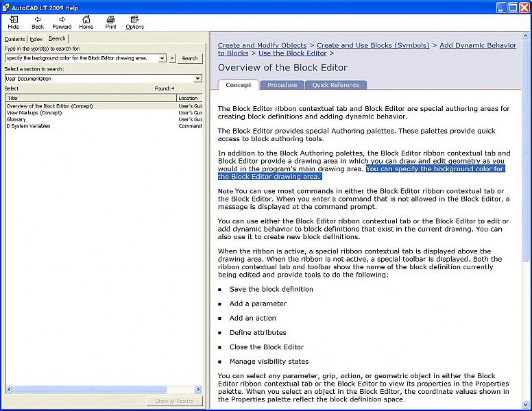Click the 'Add an action' bullet
The image size is (532, 411).
252,318
